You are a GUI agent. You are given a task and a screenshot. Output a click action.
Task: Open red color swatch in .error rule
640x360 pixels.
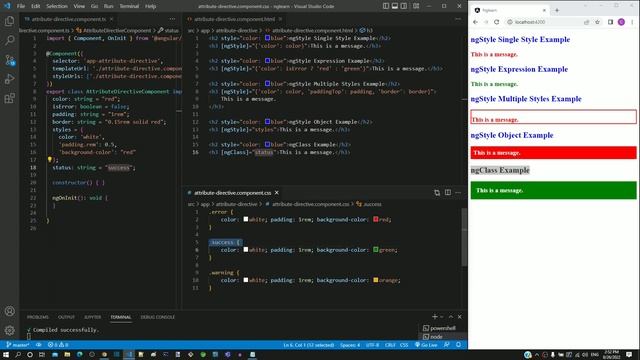tap(376, 219)
